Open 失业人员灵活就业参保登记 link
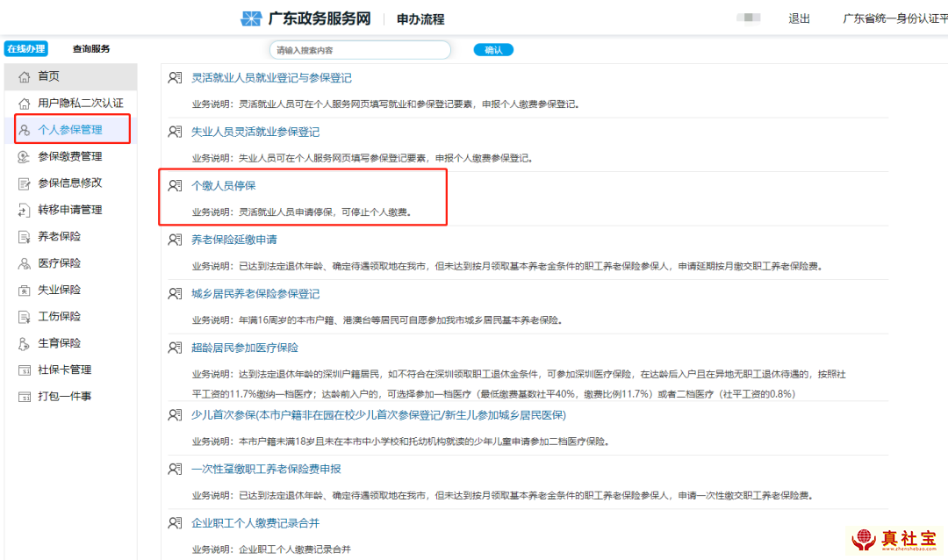948x560 pixels. [255, 132]
